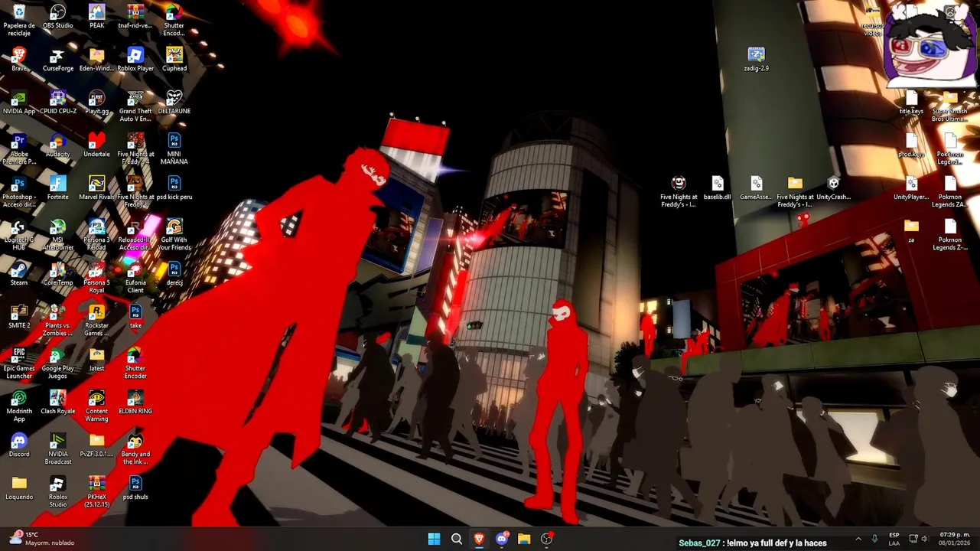980x551 pixels.
Task: Open the za folder on desktop
Action: tap(911, 230)
